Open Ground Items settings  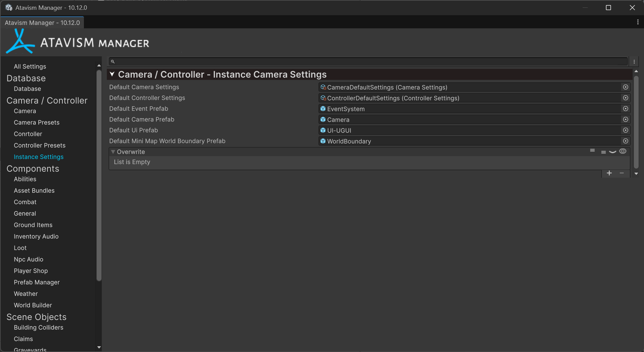33,225
